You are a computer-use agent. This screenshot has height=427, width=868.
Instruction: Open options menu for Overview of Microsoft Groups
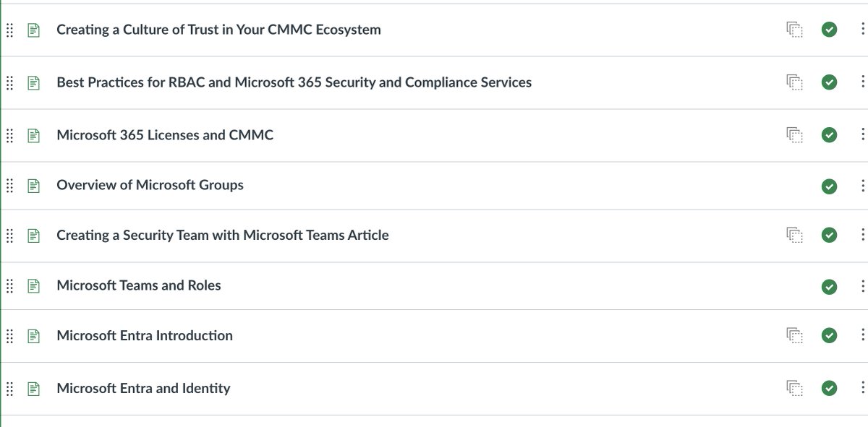click(862, 186)
